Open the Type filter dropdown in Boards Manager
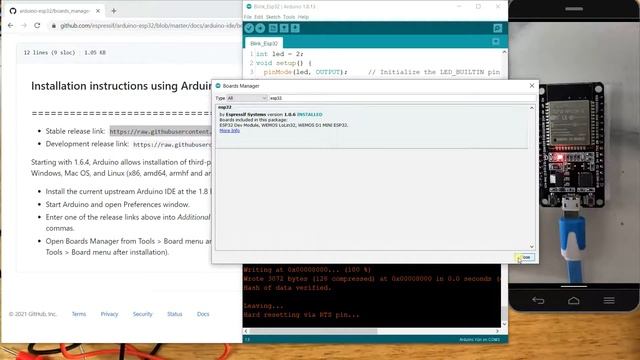 [247, 98]
